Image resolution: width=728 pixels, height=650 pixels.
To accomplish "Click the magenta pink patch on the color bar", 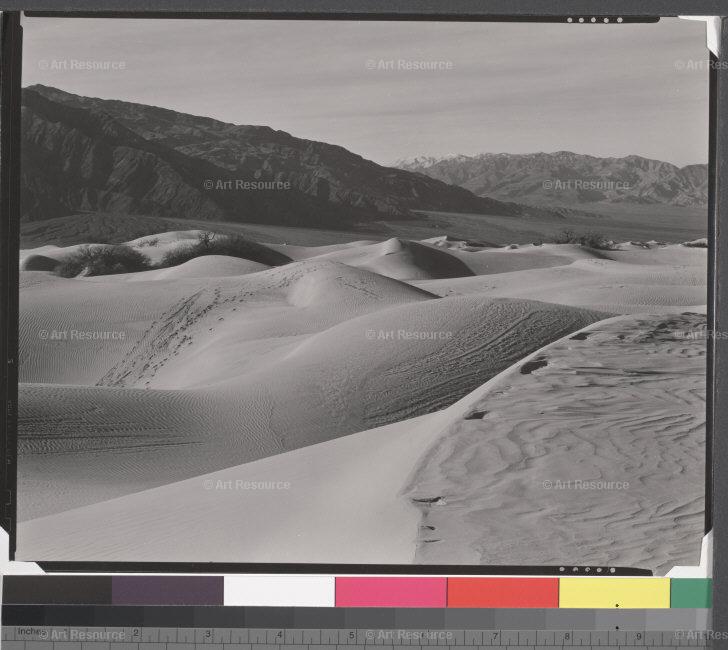I will (x=391, y=592).
